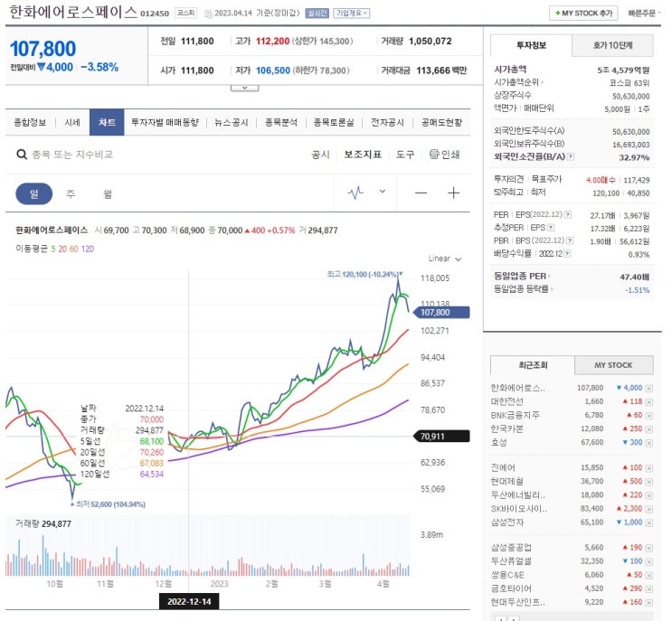Select the 일 (daily) chart period

coord(33,194)
